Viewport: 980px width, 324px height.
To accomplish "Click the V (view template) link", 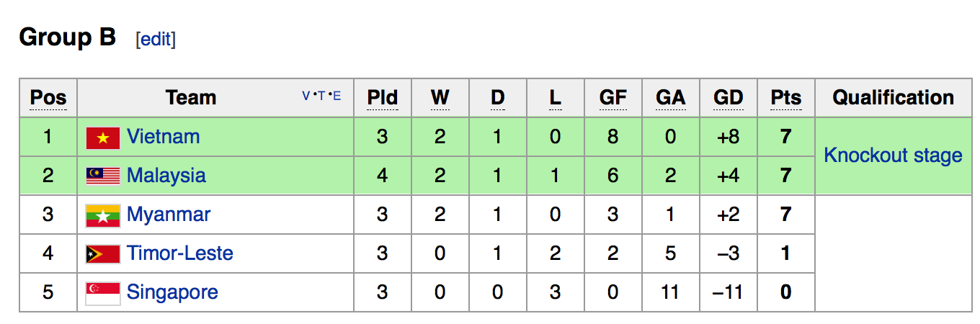I will (306, 96).
